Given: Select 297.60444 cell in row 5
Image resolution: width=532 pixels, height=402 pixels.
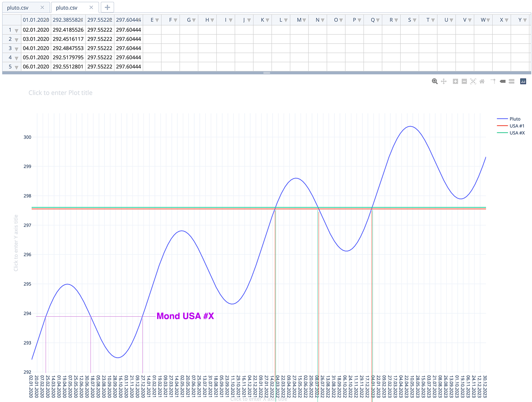Looking at the screenshot, I should tap(128, 67).
